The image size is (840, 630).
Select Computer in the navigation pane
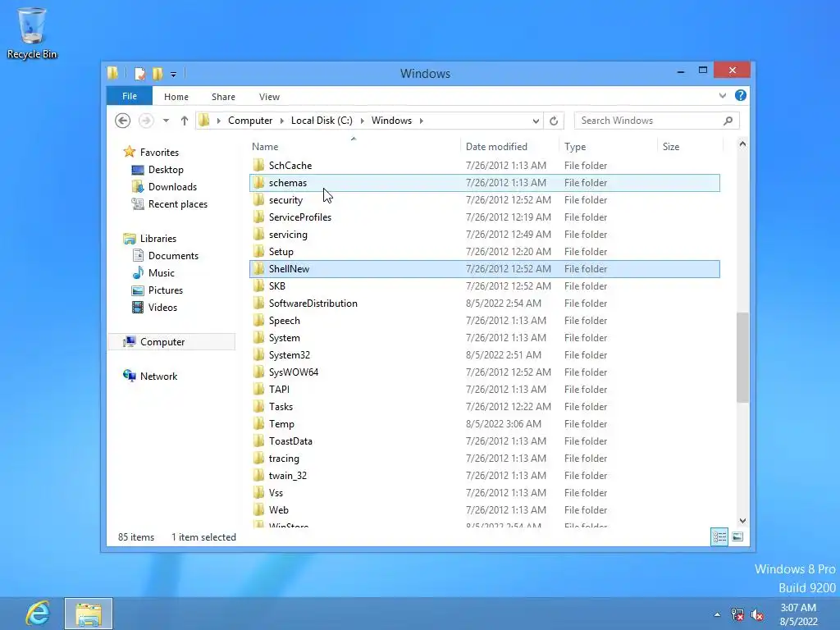(x=162, y=342)
